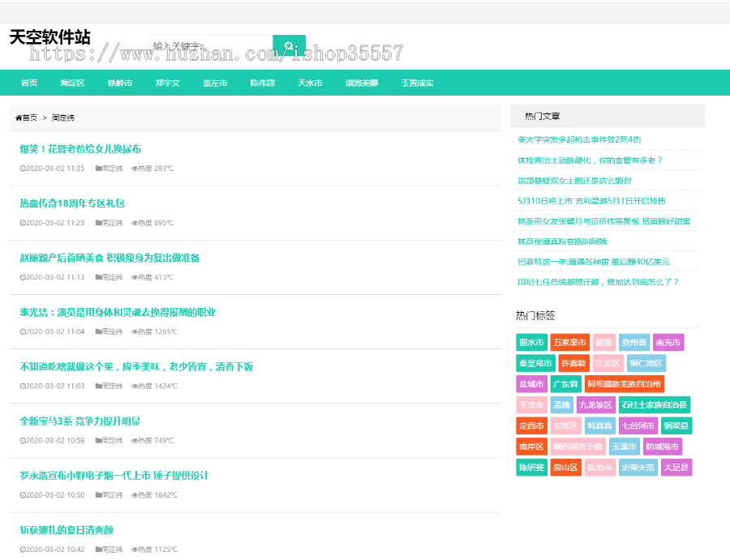Choose the purple 南充市 tag
The image size is (730, 560).
668,342
